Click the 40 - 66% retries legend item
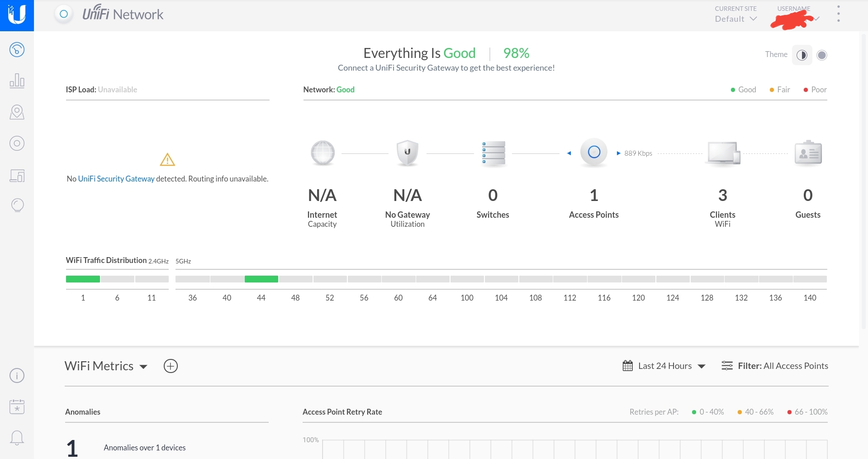 tap(755, 412)
